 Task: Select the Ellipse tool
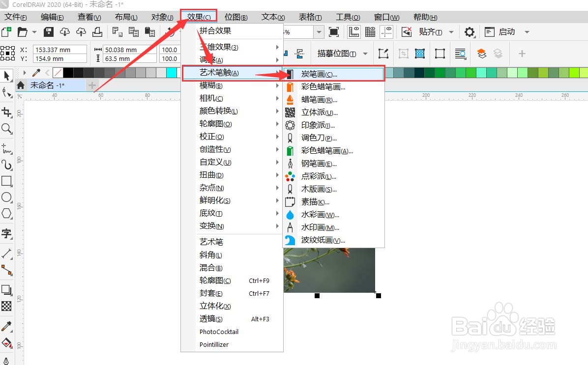[7, 197]
